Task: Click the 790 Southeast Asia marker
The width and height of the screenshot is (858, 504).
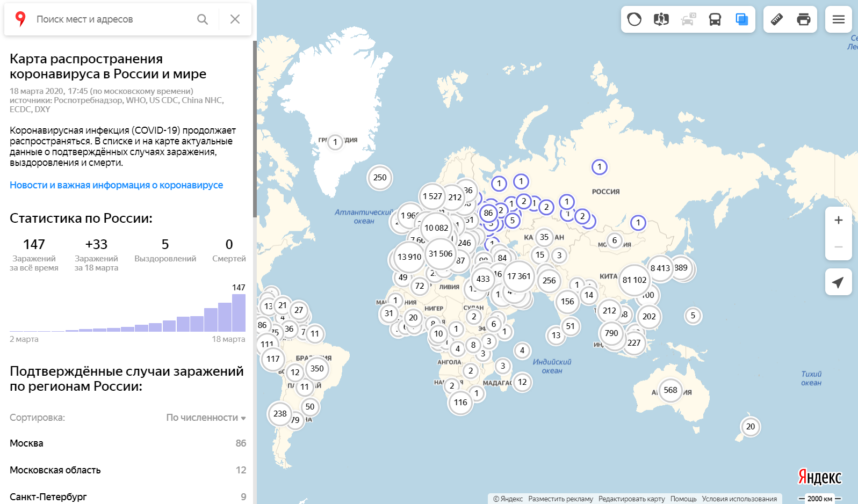Action: pyautogui.click(x=611, y=333)
